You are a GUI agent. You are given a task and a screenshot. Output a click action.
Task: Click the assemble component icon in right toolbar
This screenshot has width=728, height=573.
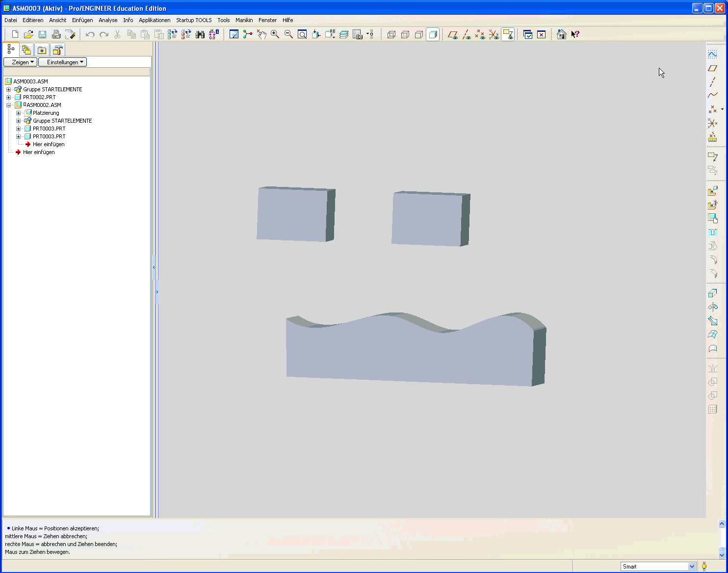(712, 191)
